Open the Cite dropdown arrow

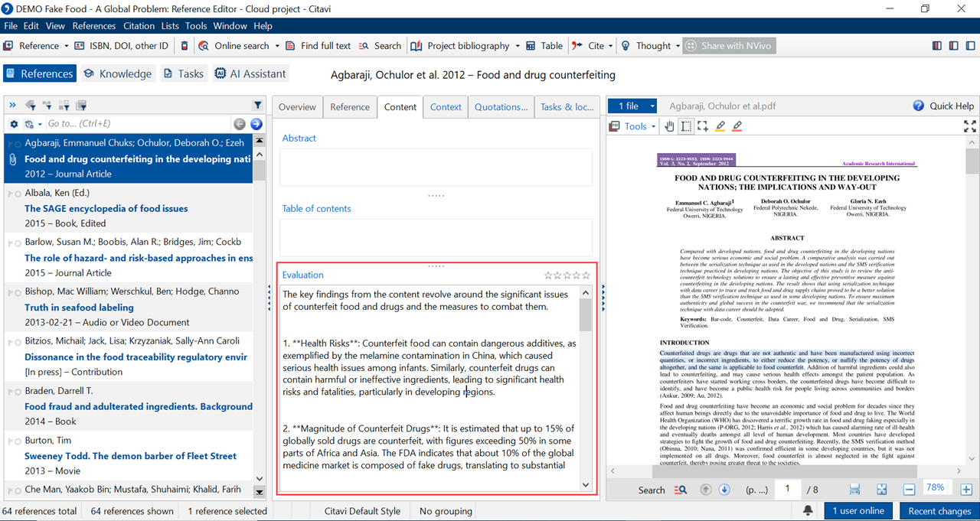pos(610,46)
